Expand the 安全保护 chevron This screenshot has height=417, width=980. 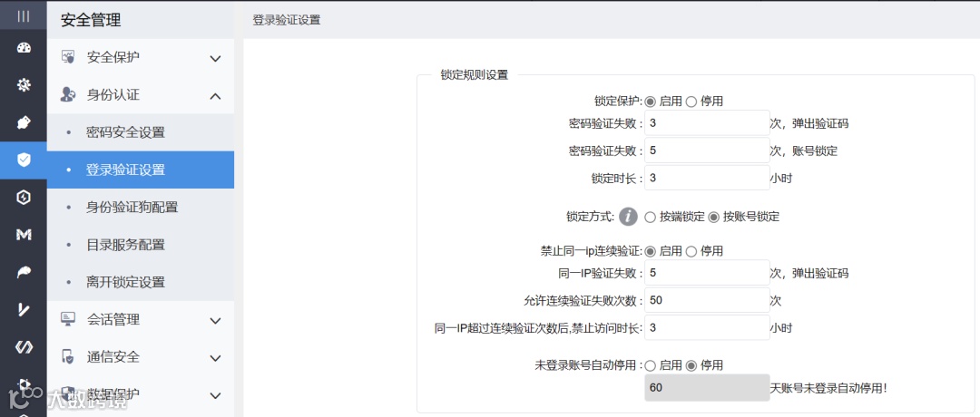(x=215, y=58)
